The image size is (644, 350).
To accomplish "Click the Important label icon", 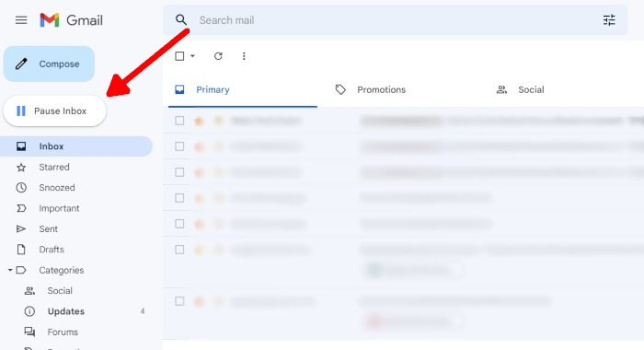I will (x=21, y=208).
